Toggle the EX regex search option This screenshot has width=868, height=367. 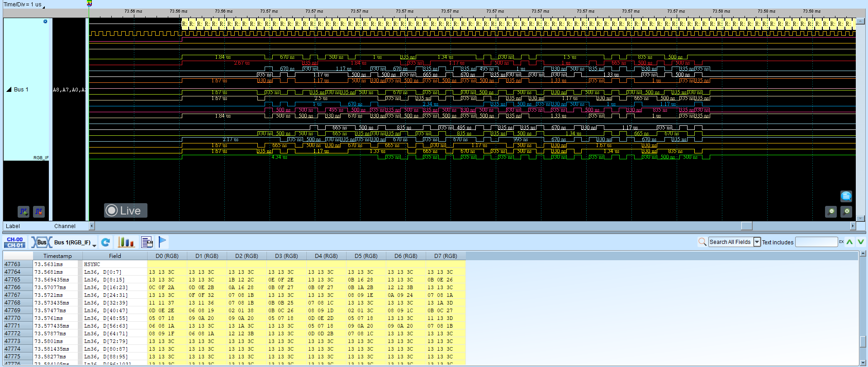(x=841, y=242)
